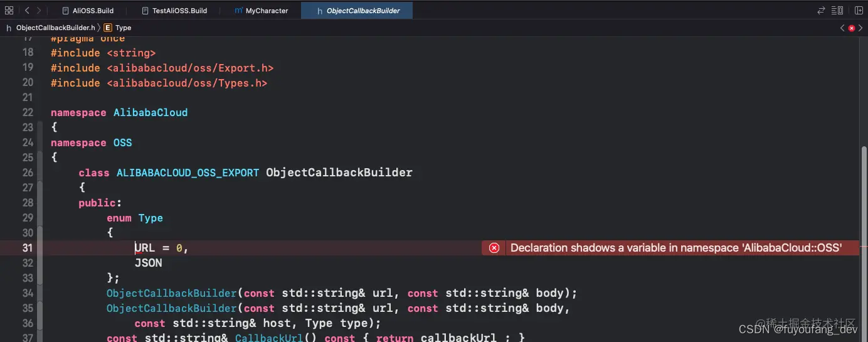The width and height of the screenshot is (868, 342).
Task: Click the line number 22 in the gutter
Action: [x=28, y=112]
